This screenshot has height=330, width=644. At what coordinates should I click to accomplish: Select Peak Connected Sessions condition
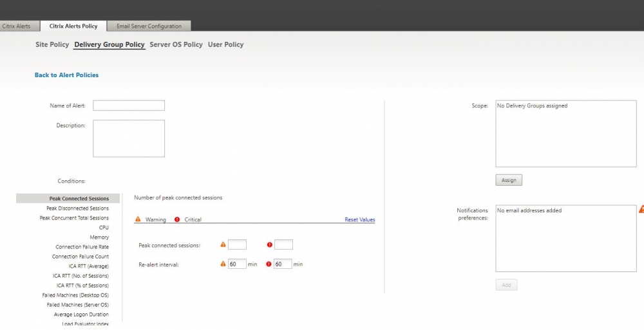point(68,199)
